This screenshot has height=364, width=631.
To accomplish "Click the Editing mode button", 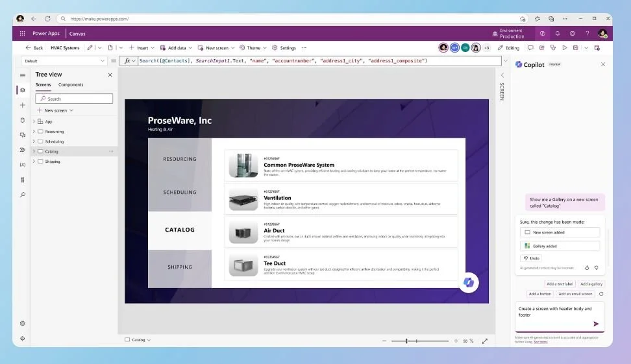I will tap(509, 48).
